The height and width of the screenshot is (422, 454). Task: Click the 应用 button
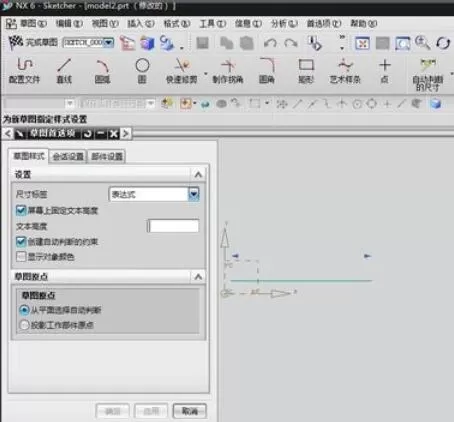[x=151, y=411]
